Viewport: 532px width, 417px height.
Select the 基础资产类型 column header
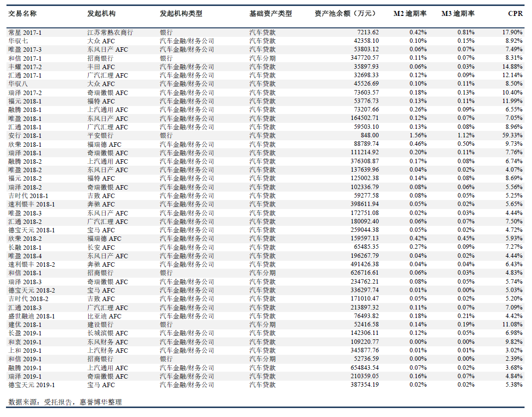[x=270, y=13]
